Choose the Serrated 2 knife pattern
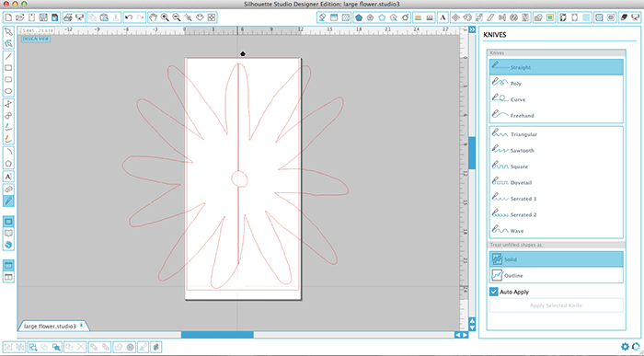The height and width of the screenshot is (356, 644). 556,214
